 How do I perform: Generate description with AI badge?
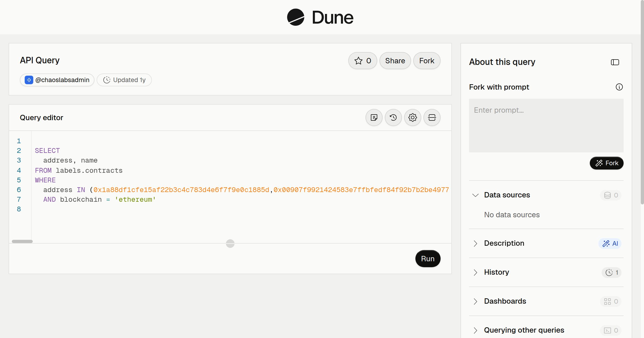(x=610, y=244)
